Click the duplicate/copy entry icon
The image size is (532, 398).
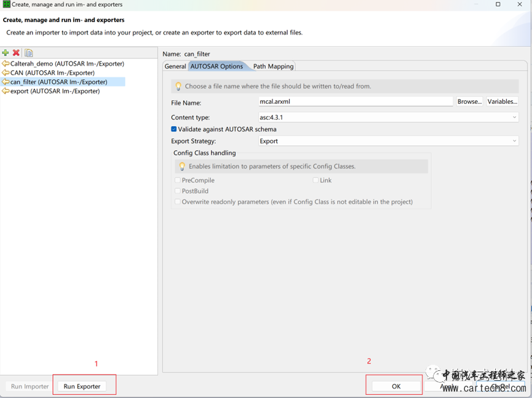pos(29,53)
